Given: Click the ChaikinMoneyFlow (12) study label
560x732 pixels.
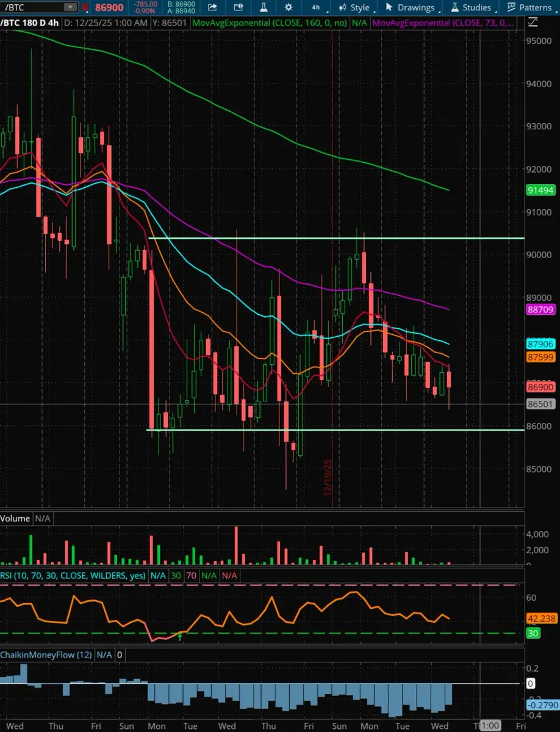Looking at the screenshot, I should [x=46, y=655].
